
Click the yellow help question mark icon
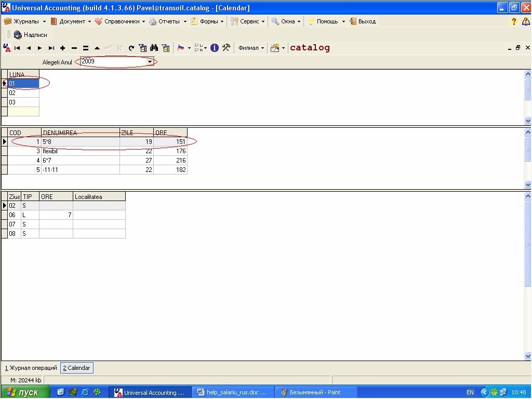[514, 21]
